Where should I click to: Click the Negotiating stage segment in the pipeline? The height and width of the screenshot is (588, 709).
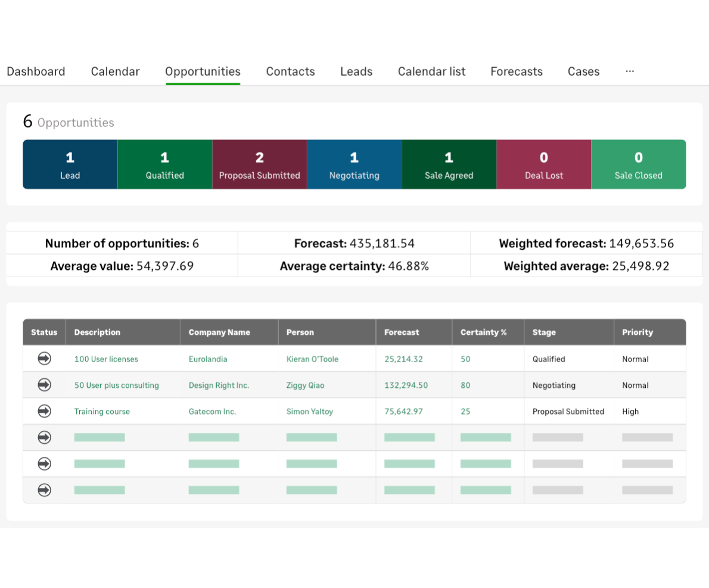coord(354,164)
